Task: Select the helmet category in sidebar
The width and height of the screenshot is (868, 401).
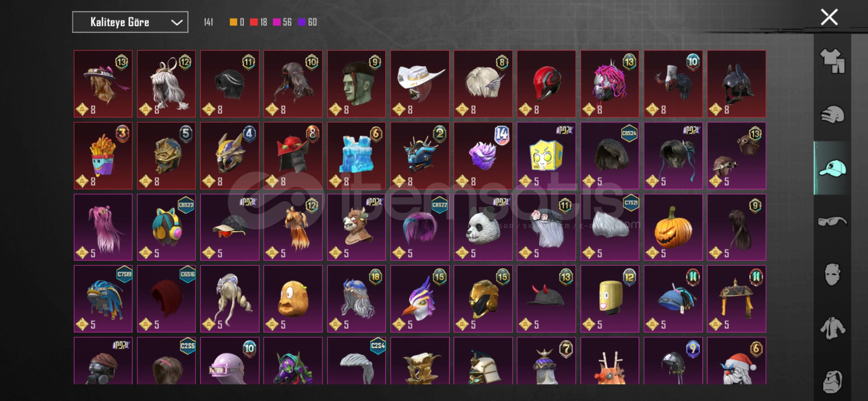Action: (832, 114)
